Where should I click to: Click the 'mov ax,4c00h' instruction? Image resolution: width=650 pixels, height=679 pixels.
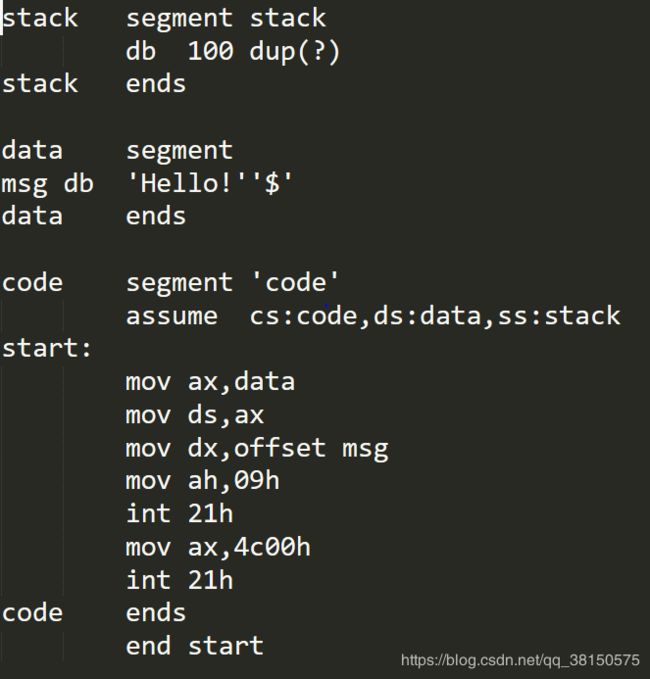click(218, 548)
